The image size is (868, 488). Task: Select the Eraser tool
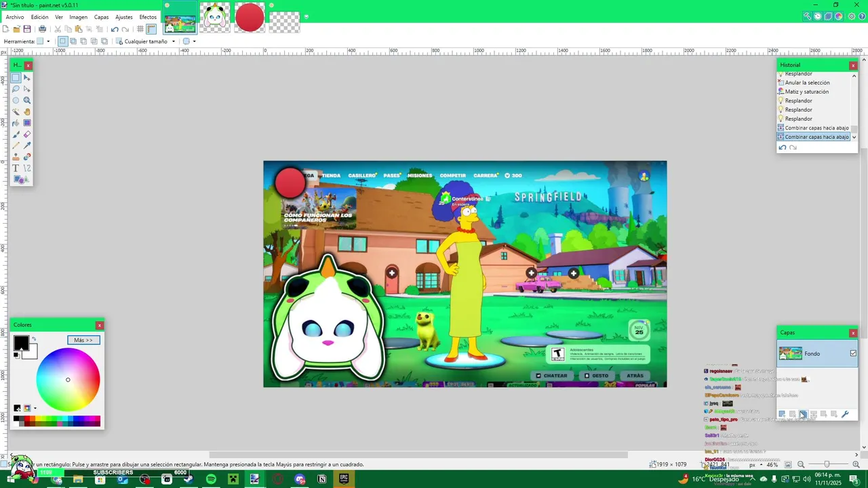click(27, 134)
